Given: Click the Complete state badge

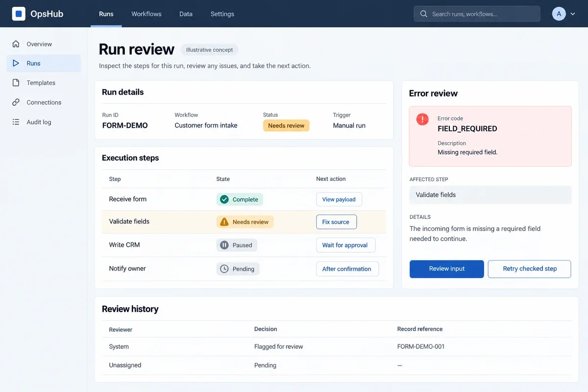Looking at the screenshot, I should pos(240,199).
